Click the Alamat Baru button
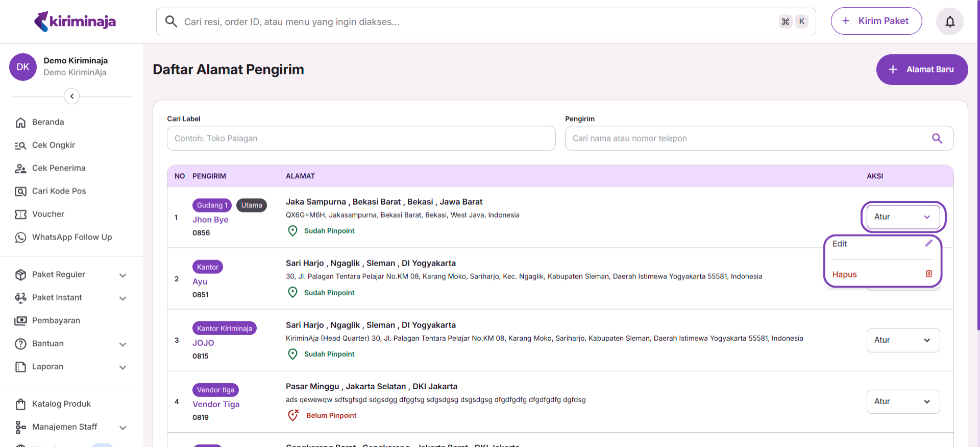This screenshot has width=980, height=447. [x=921, y=69]
